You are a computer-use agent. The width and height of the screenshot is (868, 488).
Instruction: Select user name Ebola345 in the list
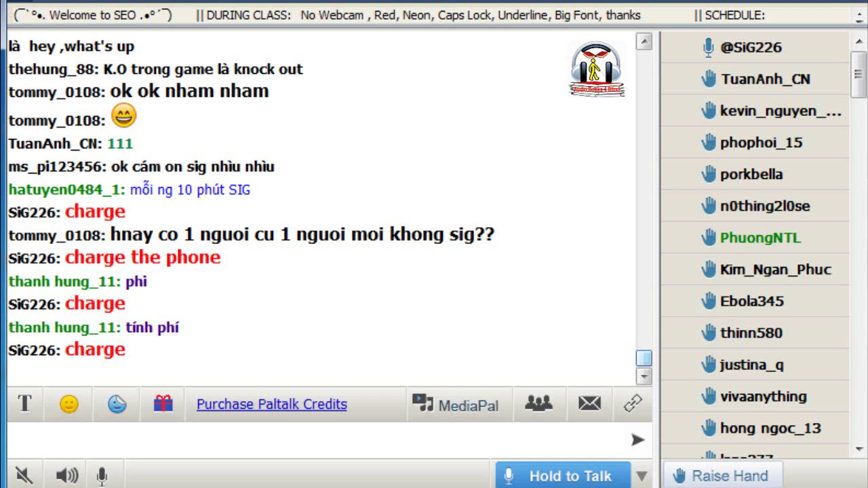click(752, 301)
